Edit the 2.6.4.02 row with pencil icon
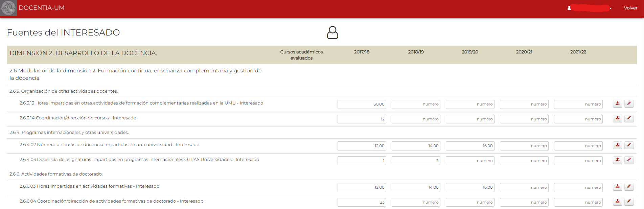Screen dimensions: 644x209 [629, 145]
